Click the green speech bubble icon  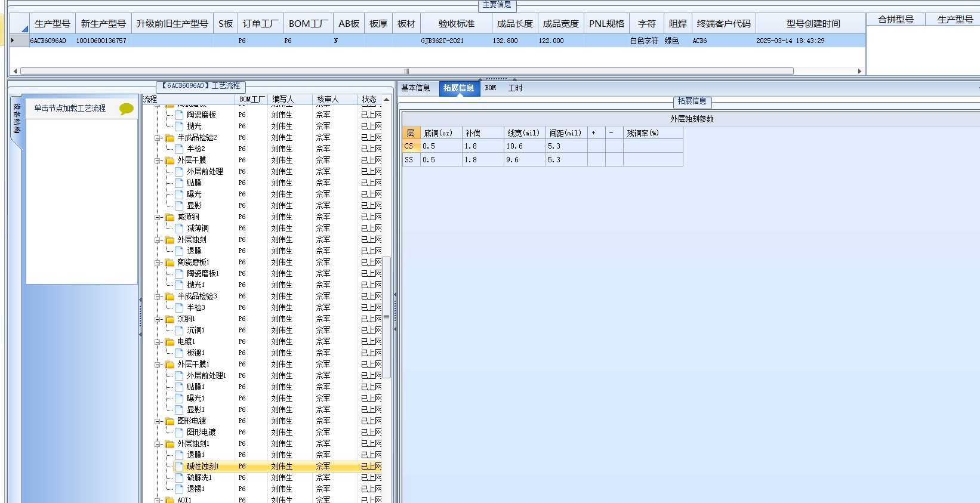(126, 109)
